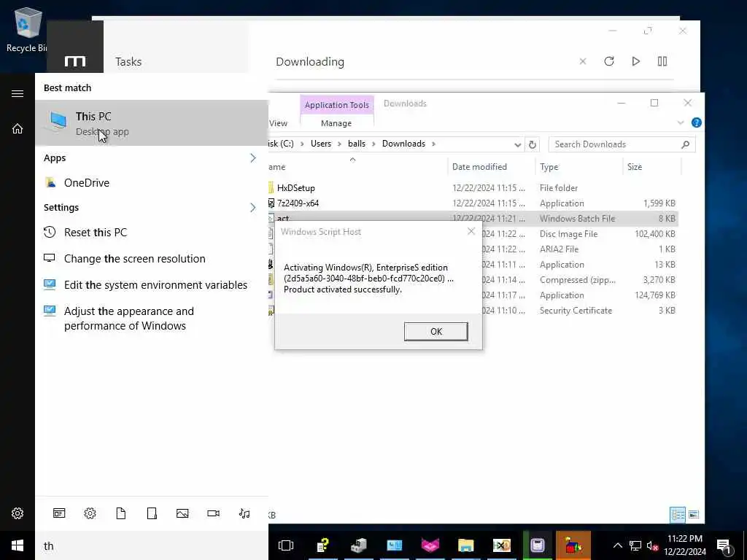The width and height of the screenshot is (747, 560).
Task: Click the Explorer help question mark icon
Action: point(696,122)
